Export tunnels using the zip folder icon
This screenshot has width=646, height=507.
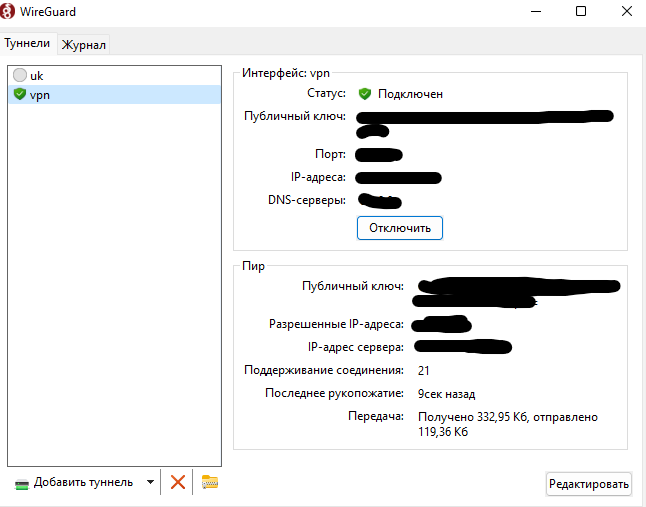pyautogui.click(x=210, y=482)
